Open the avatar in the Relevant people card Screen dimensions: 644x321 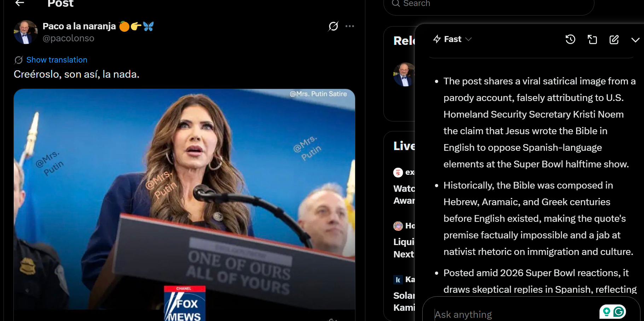point(404,75)
